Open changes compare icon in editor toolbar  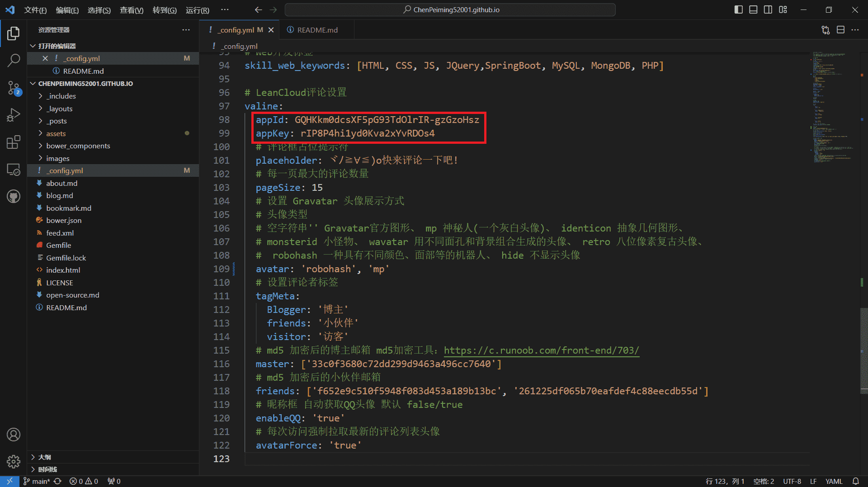(826, 30)
